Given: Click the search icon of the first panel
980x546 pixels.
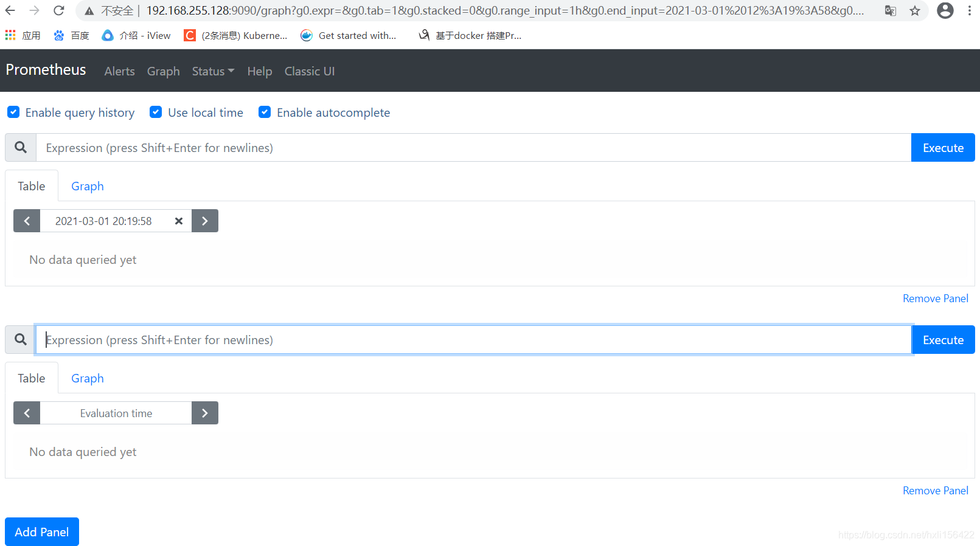Looking at the screenshot, I should [21, 147].
